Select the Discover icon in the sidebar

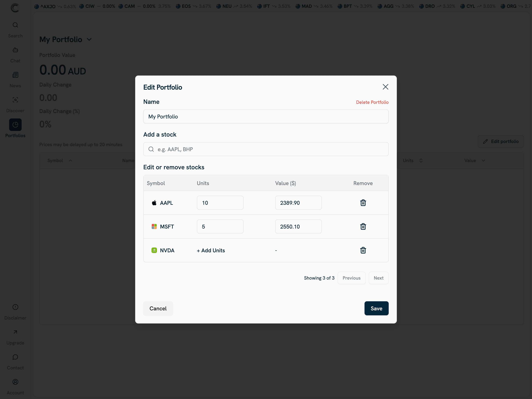15,100
